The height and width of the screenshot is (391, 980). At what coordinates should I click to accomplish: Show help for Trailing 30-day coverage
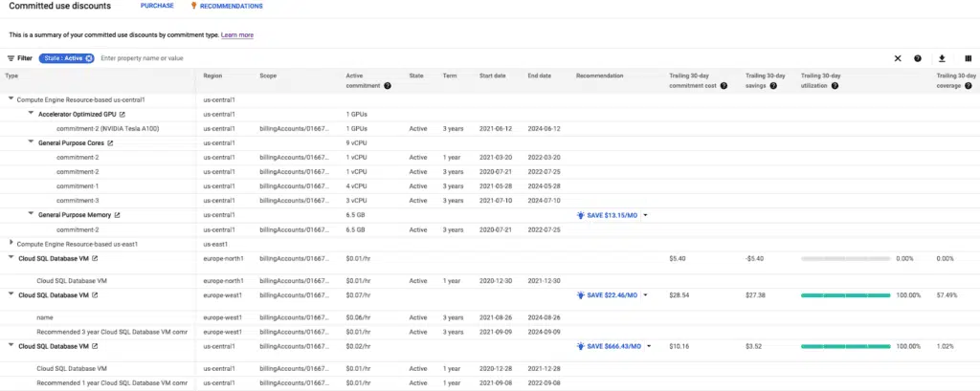(x=969, y=86)
